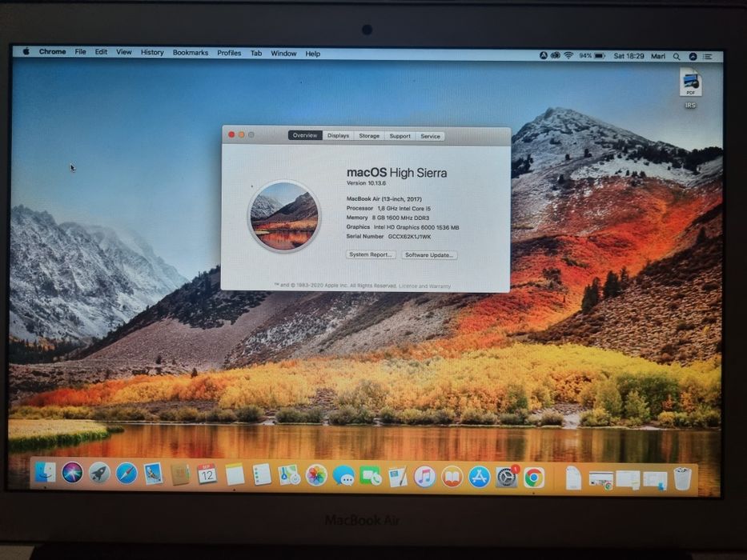Viewport: 747px width, 560px height.
Task: Open the Window menu
Action: (x=283, y=54)
